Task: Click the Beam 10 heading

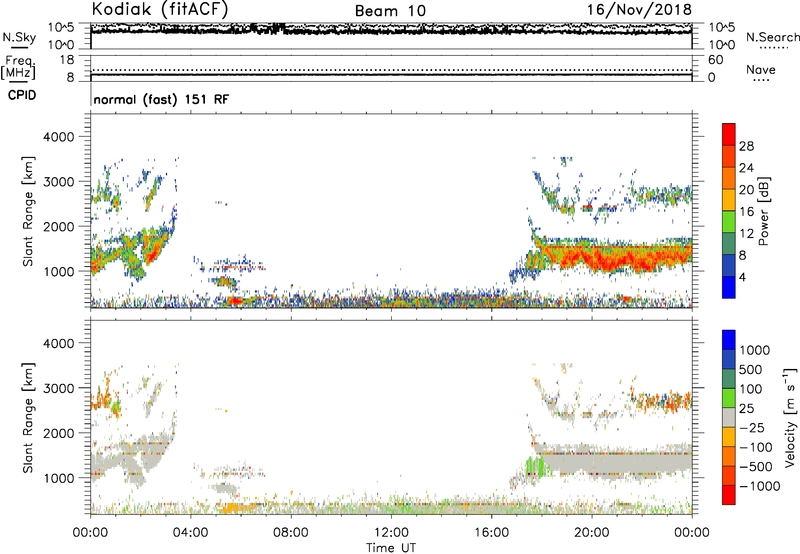Action: (x=390, y=11)
